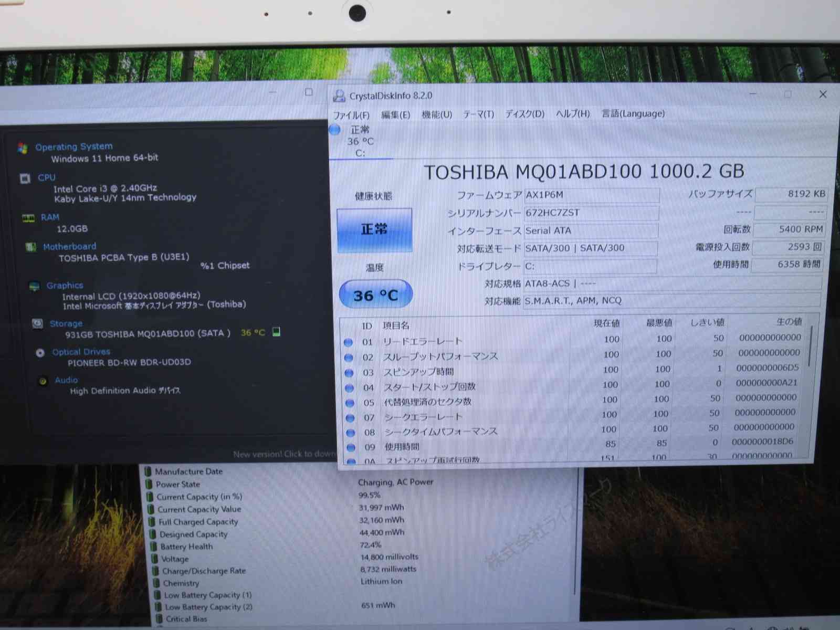Open the テーマ(T) menu

click(478, 114)
